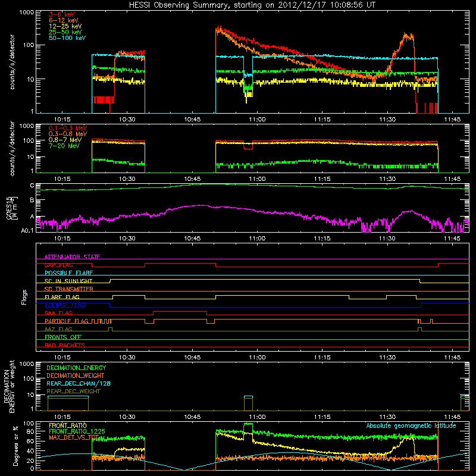Viewport: 476px width, 476px height.
Task: Click the MAX_DET_VS_TOT legend entry
Action: click(x=74, y=437)
